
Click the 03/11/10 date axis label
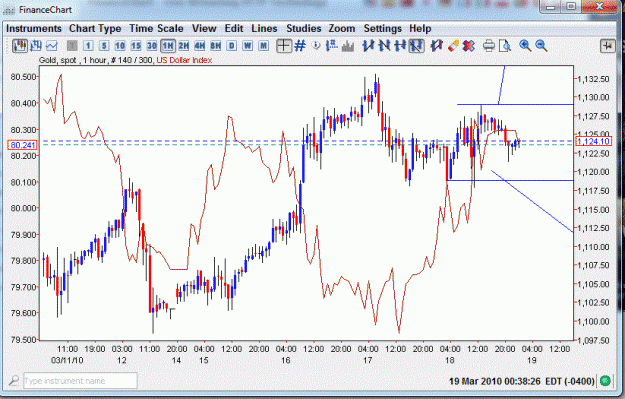coord(67,360)
